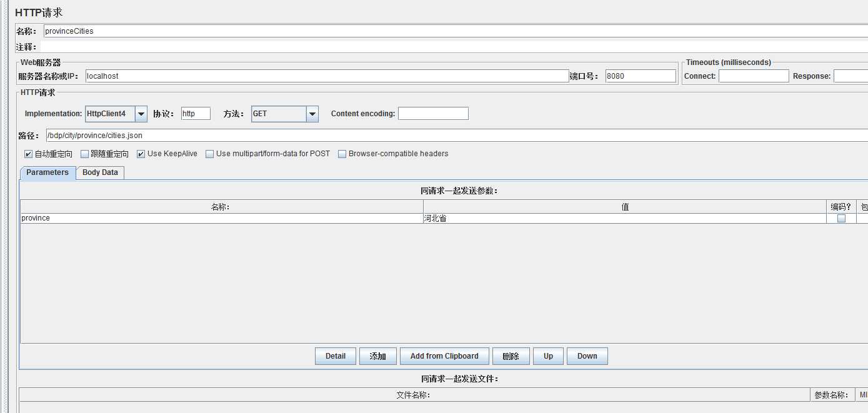Select the 河北省 value cell
Screen dimensions: 868x413
[625, 218]
